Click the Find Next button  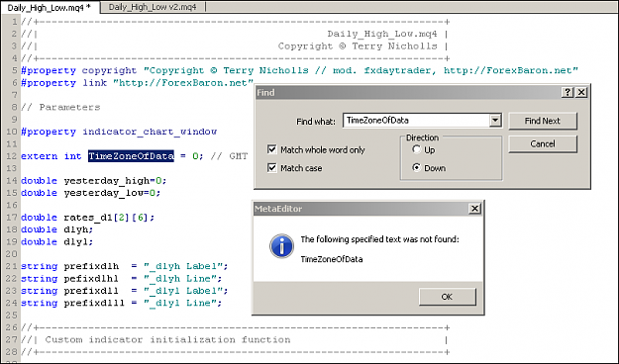click(x=543, y=121)
